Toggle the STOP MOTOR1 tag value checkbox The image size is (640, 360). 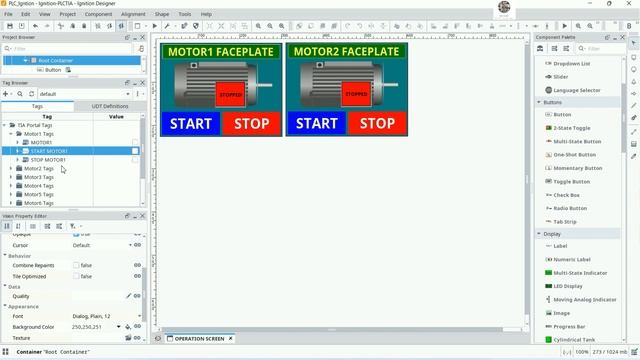coord(135,160)
